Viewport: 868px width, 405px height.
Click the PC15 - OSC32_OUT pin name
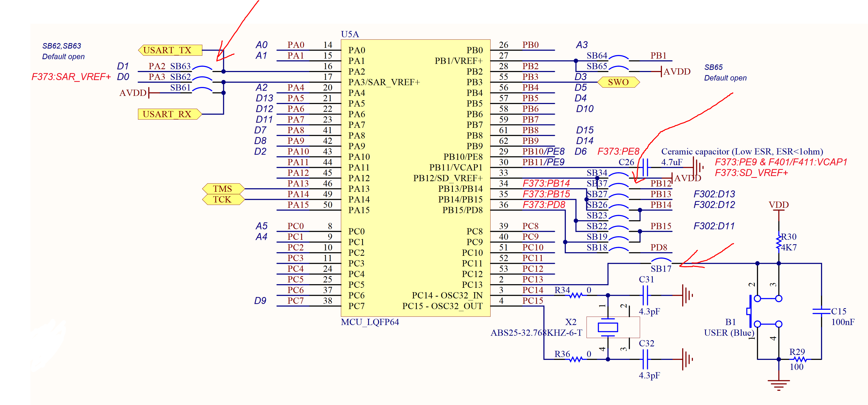[443, 306]
